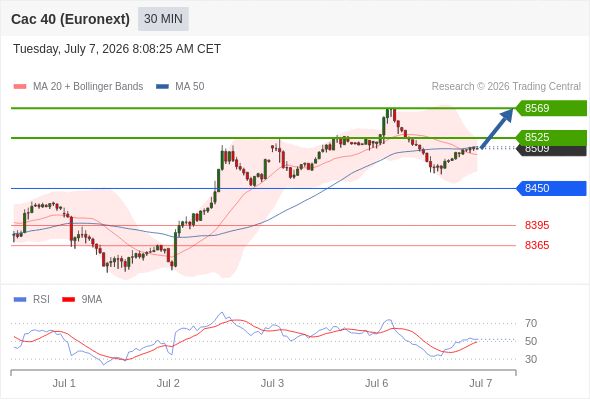This screenshot has width=590, height=400.
Task: Click the RSI 70 level label
Action: 531,323
